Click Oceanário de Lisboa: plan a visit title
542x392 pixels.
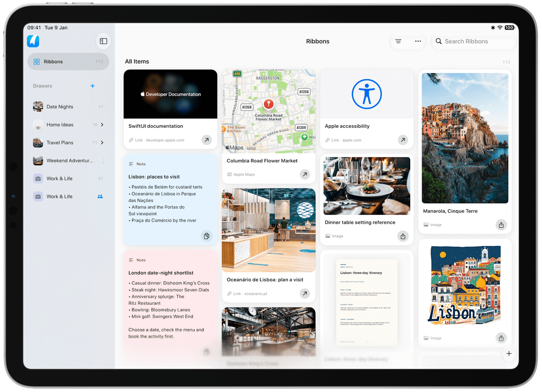pos(265,280)
